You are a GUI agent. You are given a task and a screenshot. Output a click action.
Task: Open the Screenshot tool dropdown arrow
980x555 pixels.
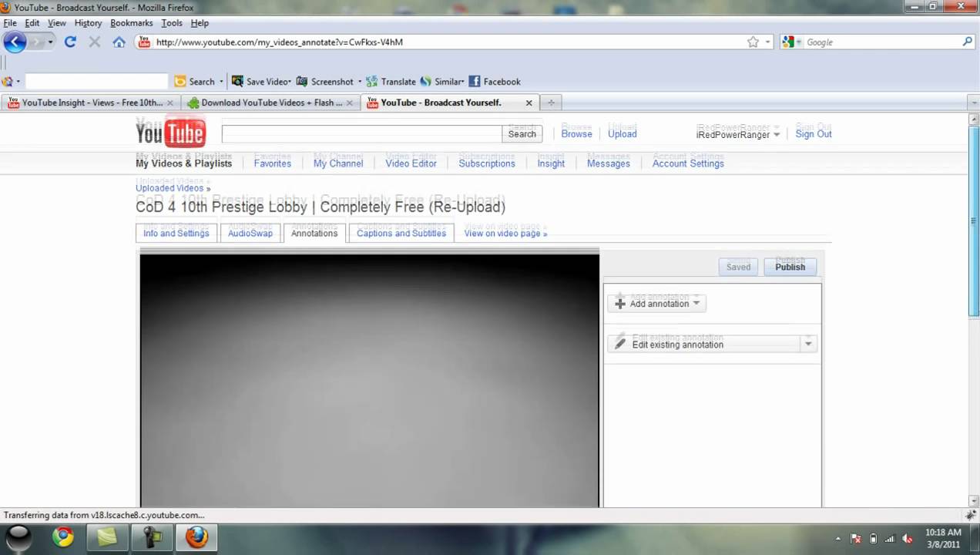(x=360, y=81)
